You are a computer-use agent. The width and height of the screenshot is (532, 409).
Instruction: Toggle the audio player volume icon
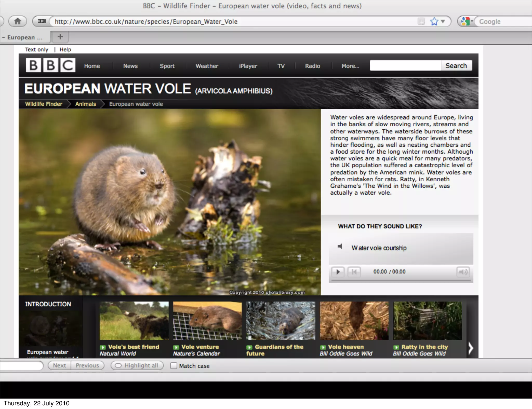[463, 272]
